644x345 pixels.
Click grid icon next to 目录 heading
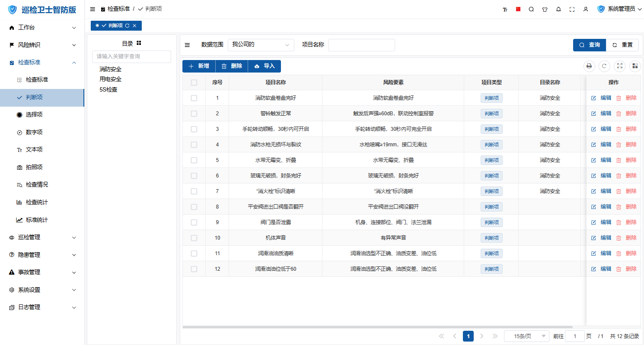click(139, 43)
